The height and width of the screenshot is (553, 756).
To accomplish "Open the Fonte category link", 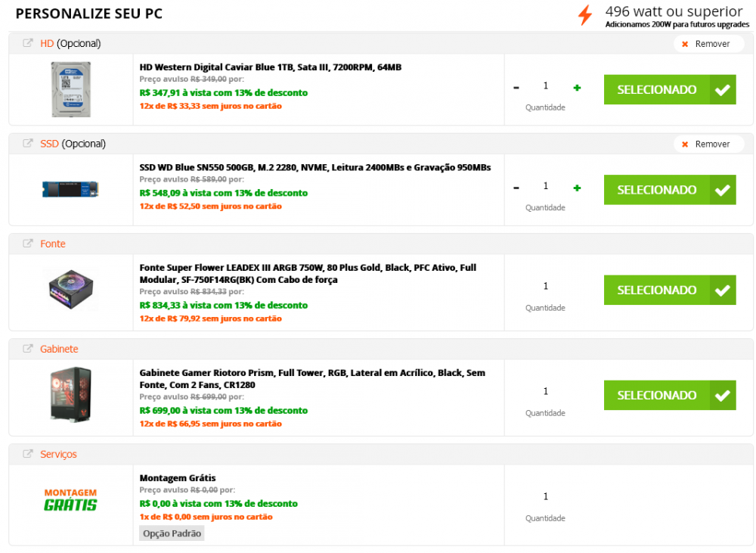I will tap(53, 244).
